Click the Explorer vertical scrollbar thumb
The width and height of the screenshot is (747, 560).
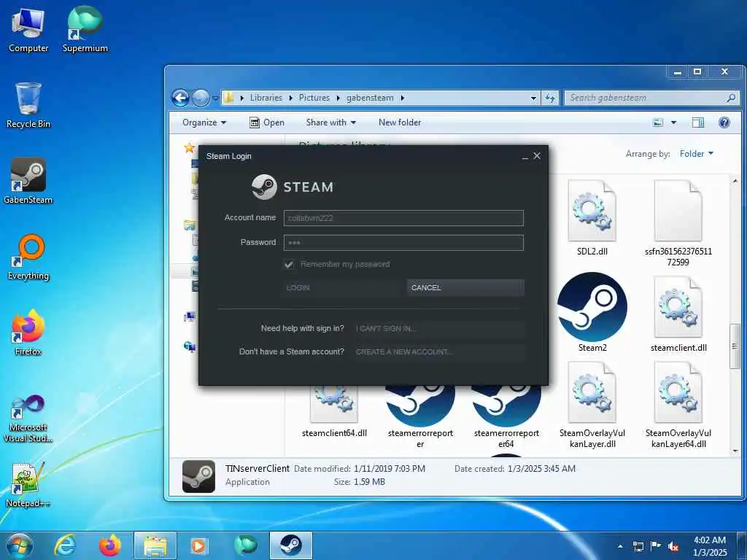(735, 346)
